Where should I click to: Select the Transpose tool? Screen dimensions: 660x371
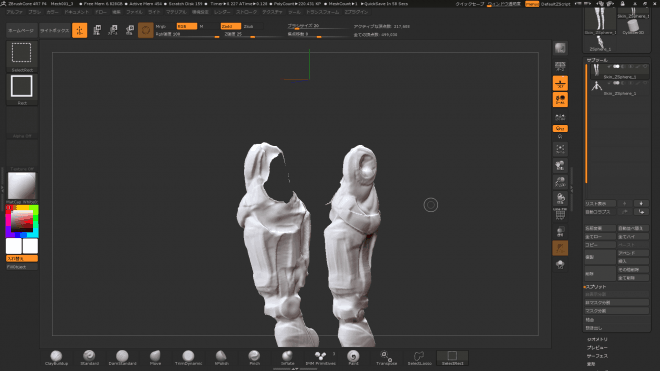tap(386, 358)
